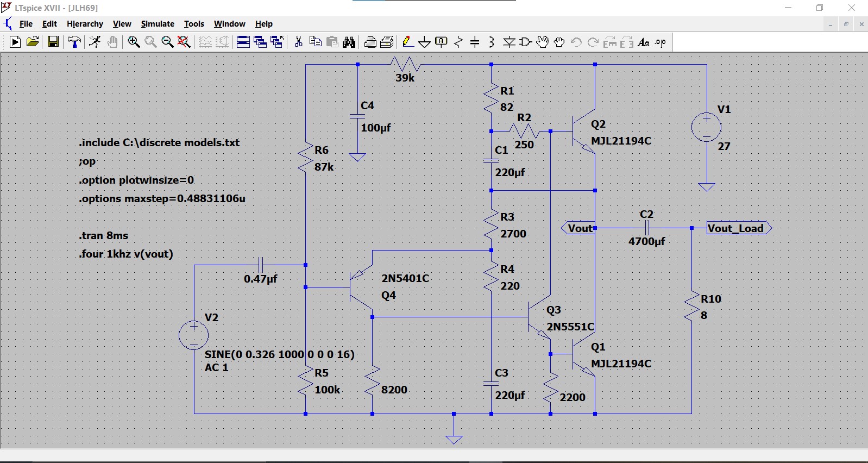
Task: Open Control Panel via the hammer icon
Action: [x=74, y=42]
